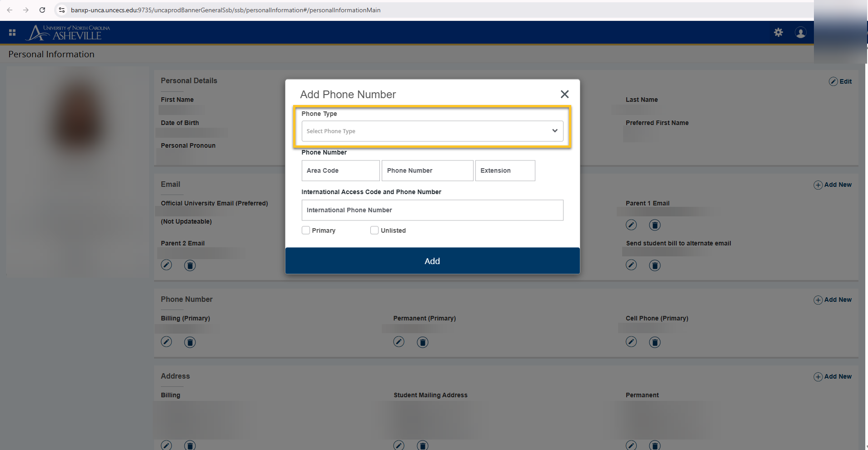868x450 pixels.
Task: Open the settings gear icon
Action: (x=778, y=32)
